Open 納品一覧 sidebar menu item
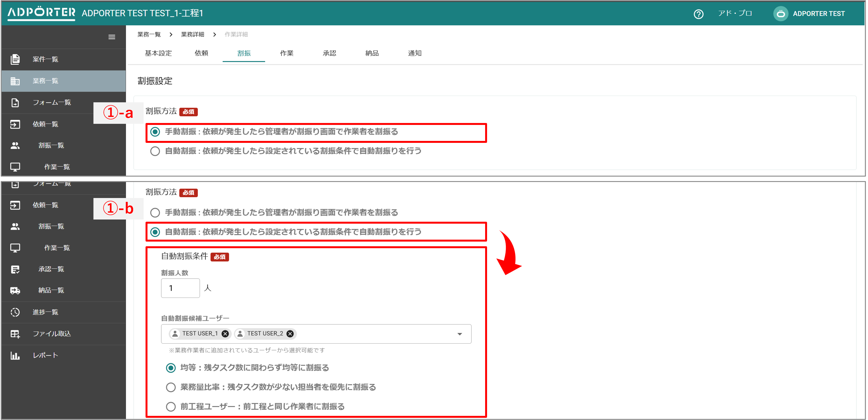The image size is (868, 420). coord(64,291)
